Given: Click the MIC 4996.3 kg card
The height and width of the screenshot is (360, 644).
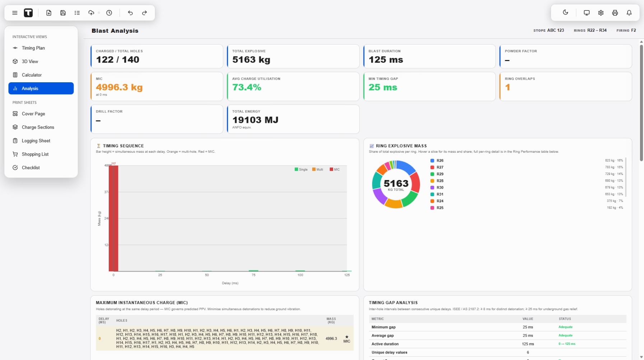Looking at the screenshot, I should click(x=157, y=87).
